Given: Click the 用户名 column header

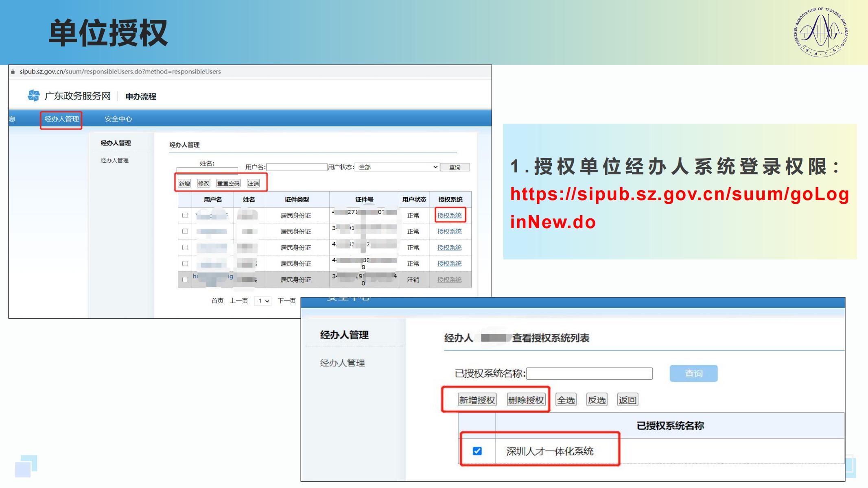Looking at the screenshot, I should click(213, 199).
